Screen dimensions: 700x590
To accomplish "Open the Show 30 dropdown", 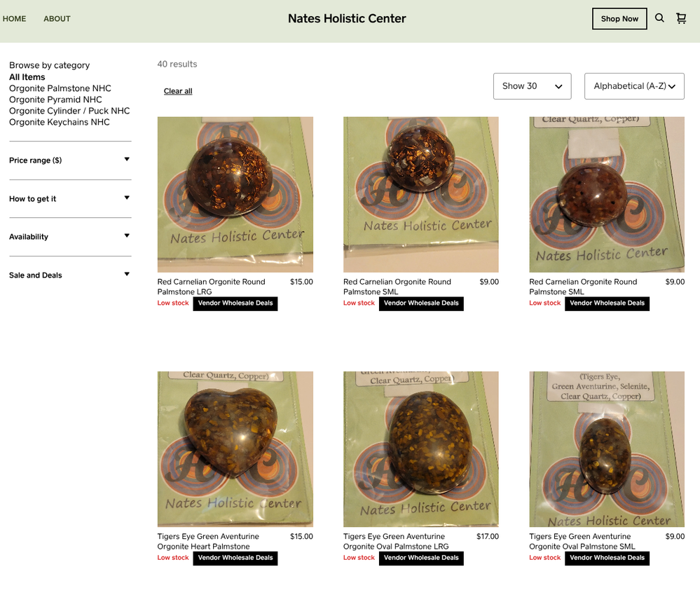I will pos(532,86).
